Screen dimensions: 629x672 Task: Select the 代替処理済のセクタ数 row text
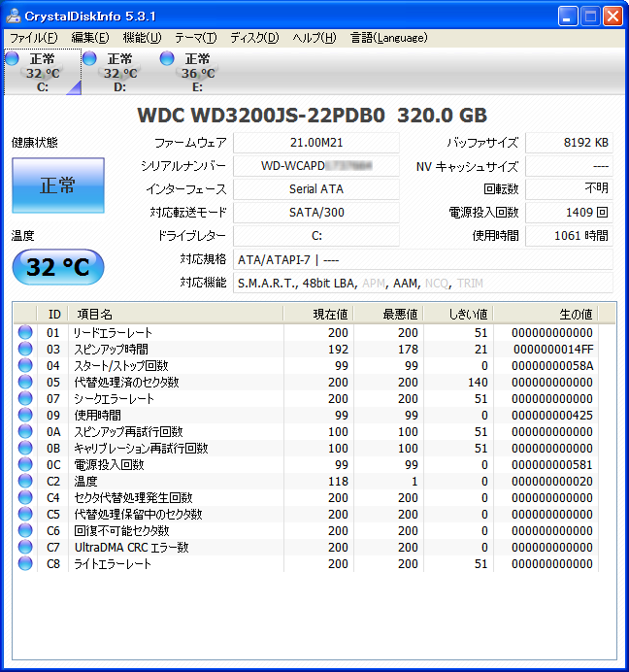tap(126, 383)
